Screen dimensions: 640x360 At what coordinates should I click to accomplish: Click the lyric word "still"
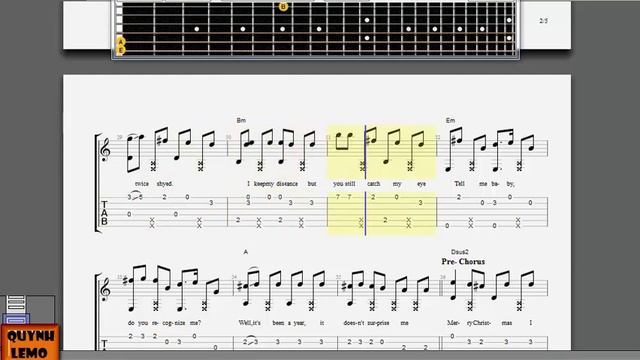pos(350,184)
